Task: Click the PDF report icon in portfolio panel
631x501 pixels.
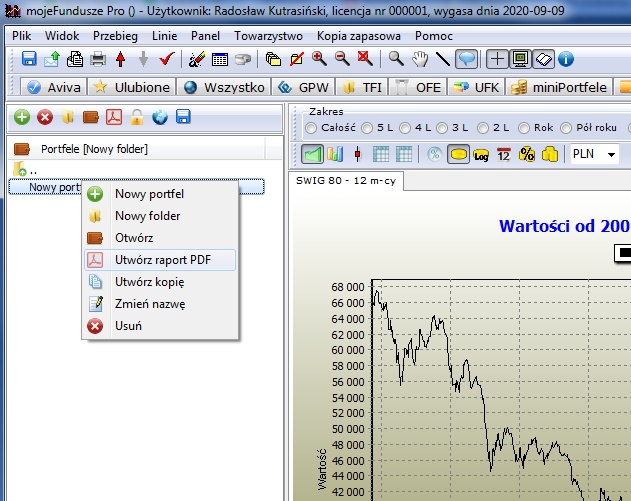Action: (114, 118)
